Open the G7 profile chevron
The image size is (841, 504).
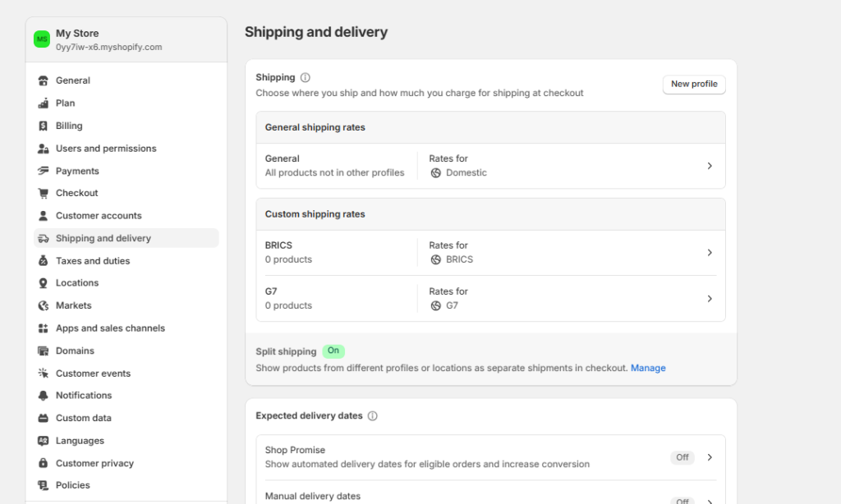pos(709,298)
